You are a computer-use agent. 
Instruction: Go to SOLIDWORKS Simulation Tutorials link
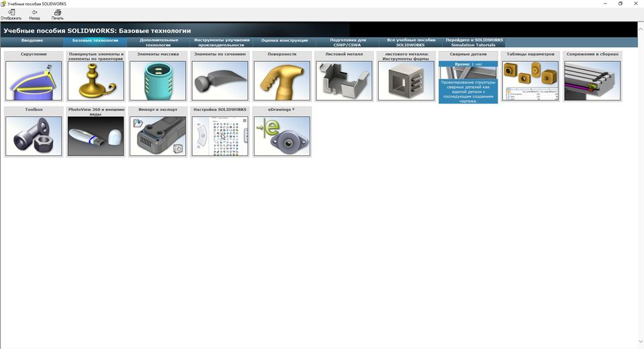473,42
